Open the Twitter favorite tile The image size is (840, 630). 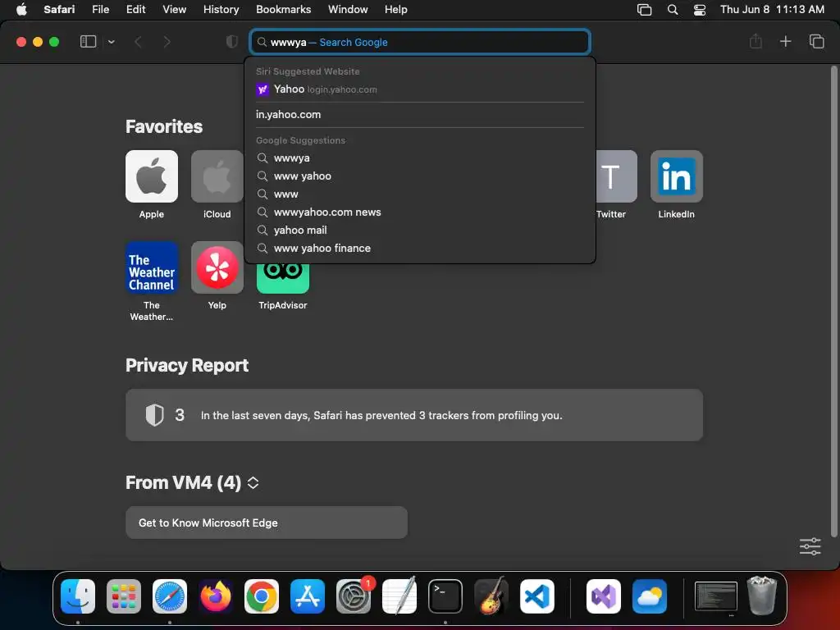pyautogui.click(x=616, y=176)
